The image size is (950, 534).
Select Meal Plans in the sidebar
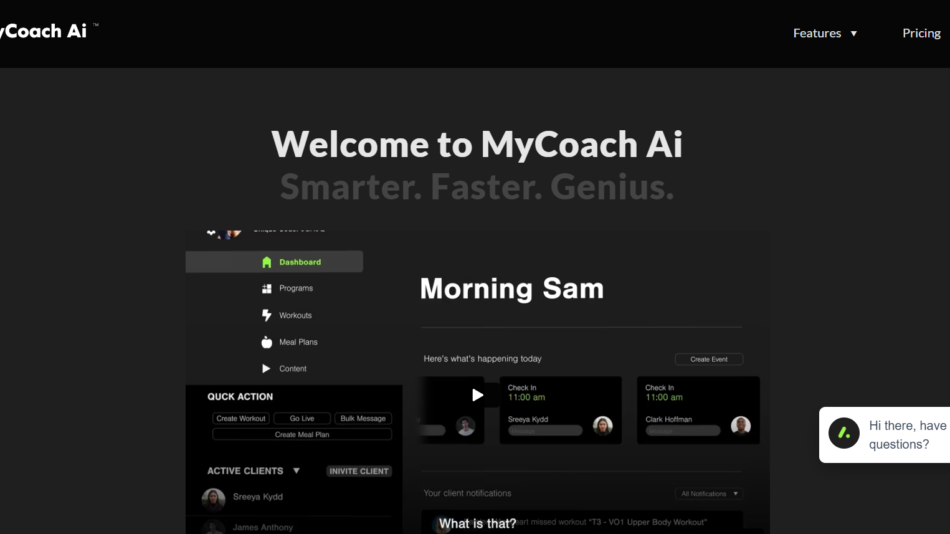[298, 342]
